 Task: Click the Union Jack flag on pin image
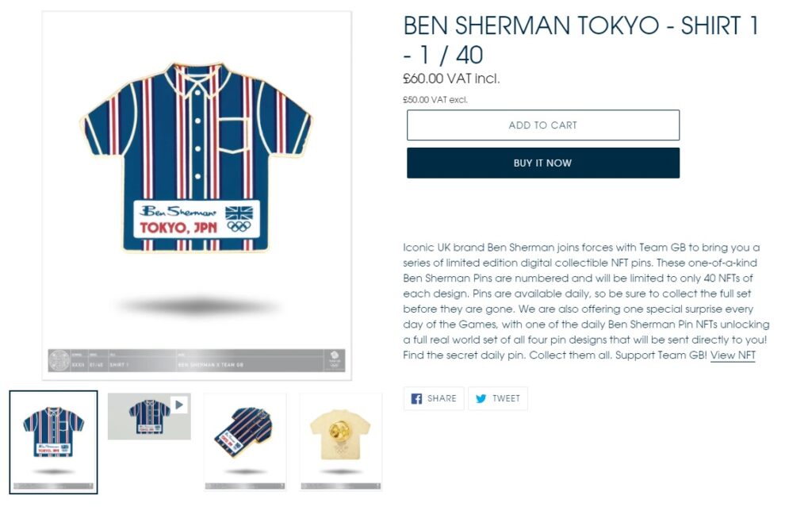pyautogui.click(x=239, y=213)
